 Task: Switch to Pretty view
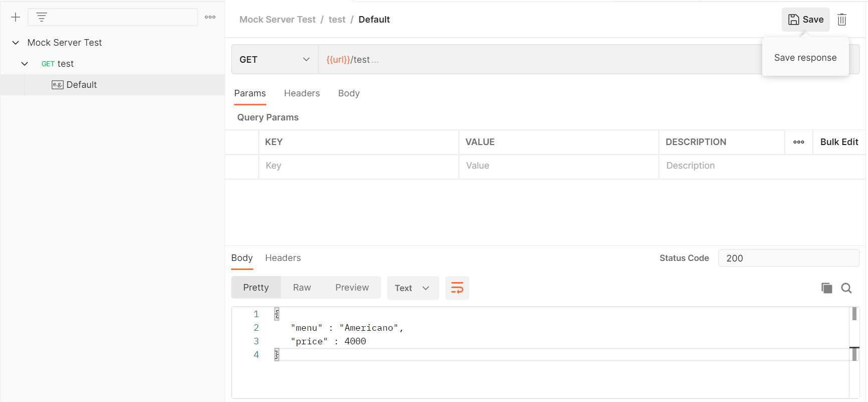pos(256,288)
